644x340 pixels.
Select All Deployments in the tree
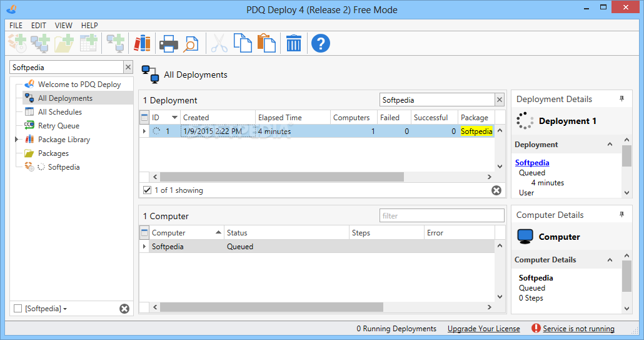[65, 98]
